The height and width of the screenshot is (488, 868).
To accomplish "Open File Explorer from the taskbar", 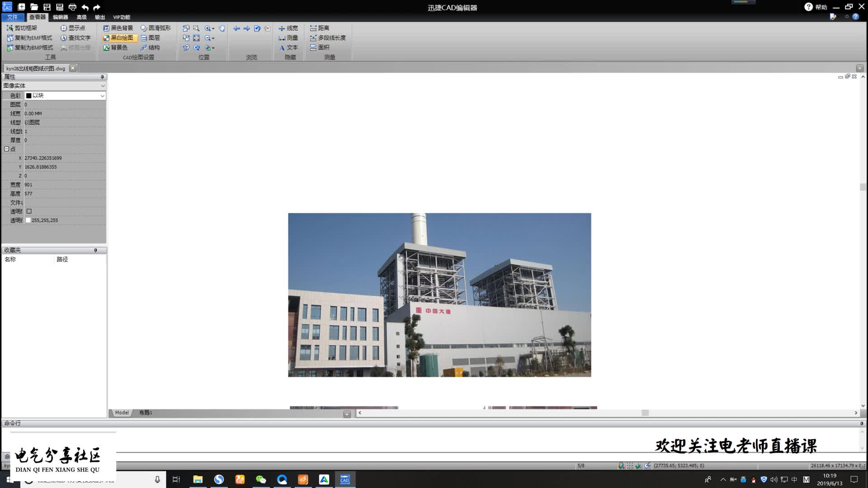I will click(198, 479).
